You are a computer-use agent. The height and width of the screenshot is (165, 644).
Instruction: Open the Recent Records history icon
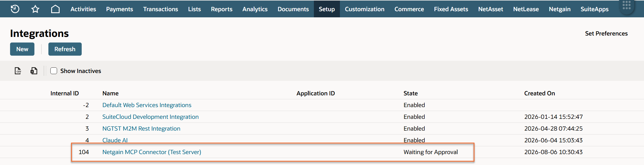(x=15, y=9)
